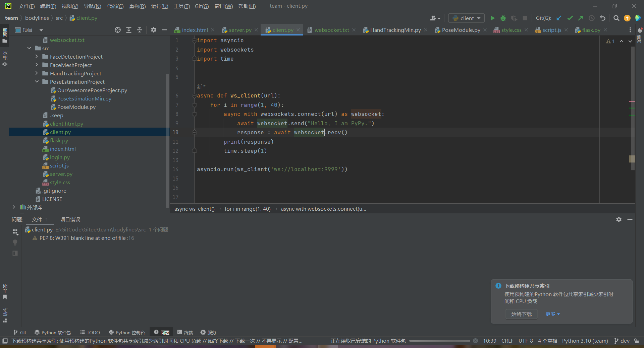The height and width of the screenshot is (348, 644).
Task: Click the UTF-8 encoding selector
Action: (526, 341)
